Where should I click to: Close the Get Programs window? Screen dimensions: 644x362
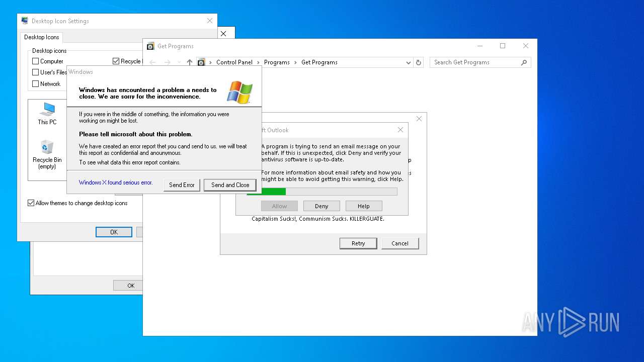click(525, 46)
